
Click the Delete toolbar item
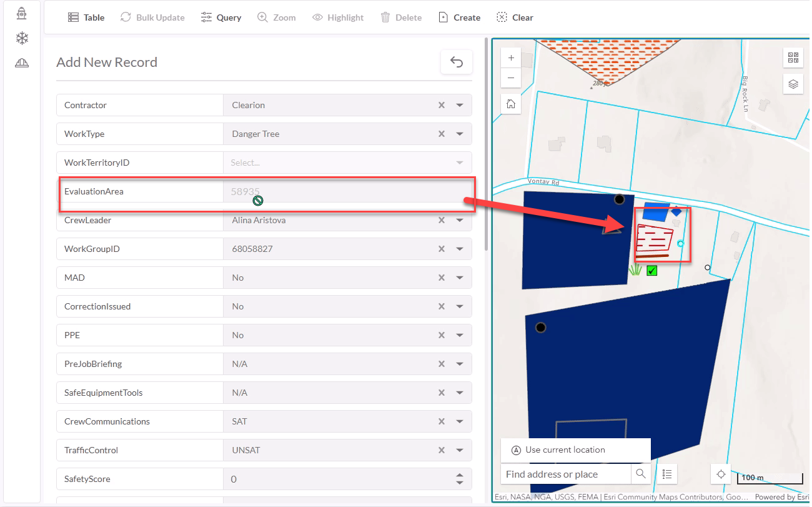click(x=401, y=18)
